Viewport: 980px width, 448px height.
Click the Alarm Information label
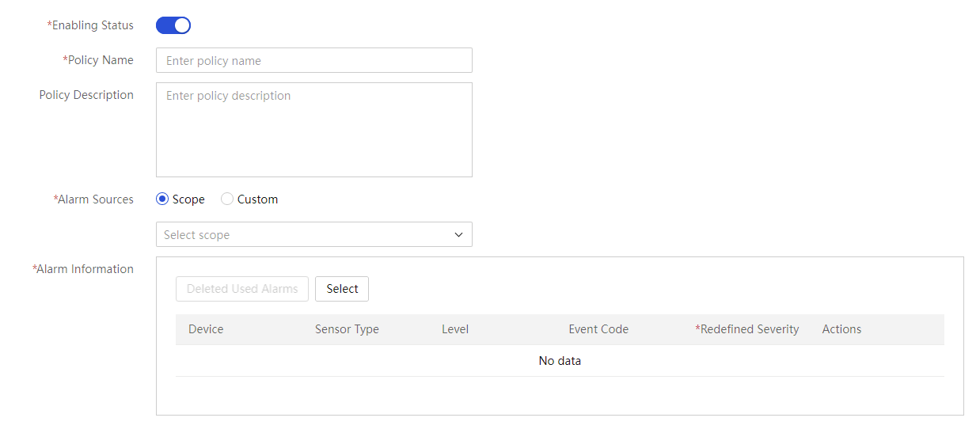(x=83, y=269)
